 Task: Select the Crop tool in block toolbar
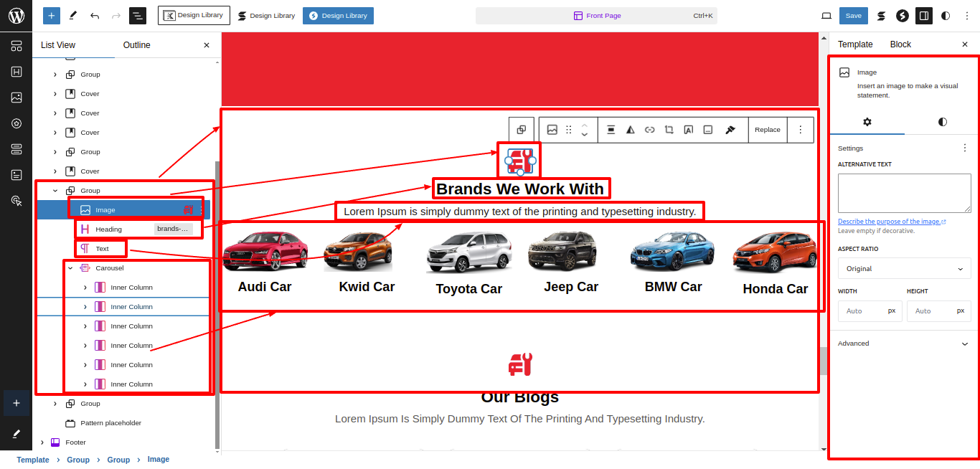click(669, 130)
